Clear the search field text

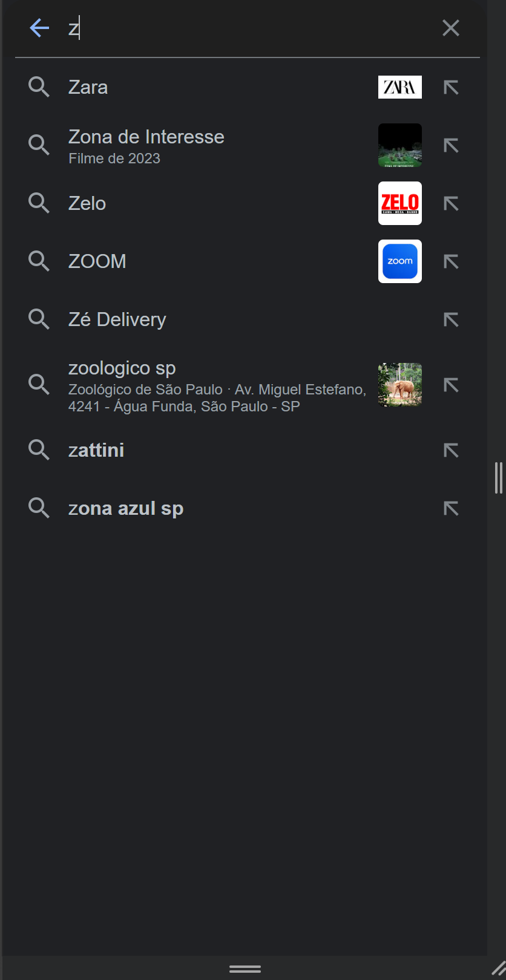coord(451,28)
